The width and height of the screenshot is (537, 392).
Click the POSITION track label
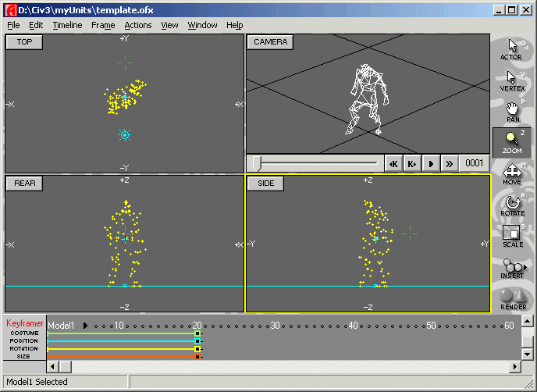point(23,341)
